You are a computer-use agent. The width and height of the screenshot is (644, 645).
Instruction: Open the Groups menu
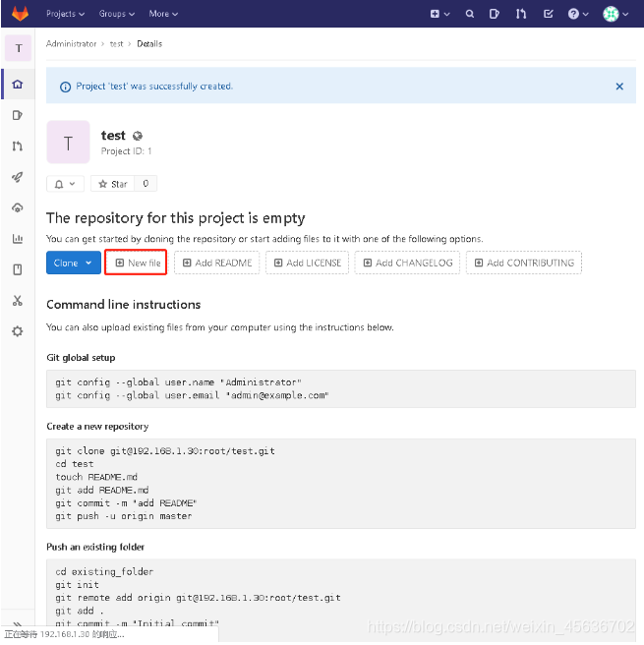click(x=116, y=14)
